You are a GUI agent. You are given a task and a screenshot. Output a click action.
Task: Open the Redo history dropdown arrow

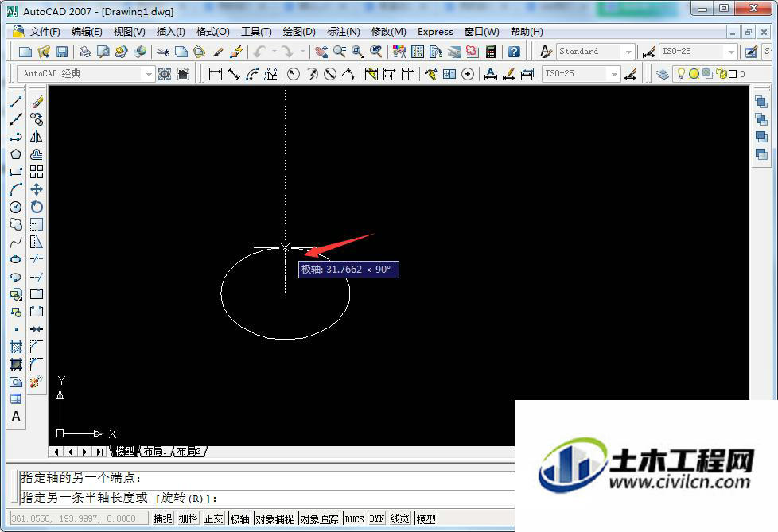(302, 52)
